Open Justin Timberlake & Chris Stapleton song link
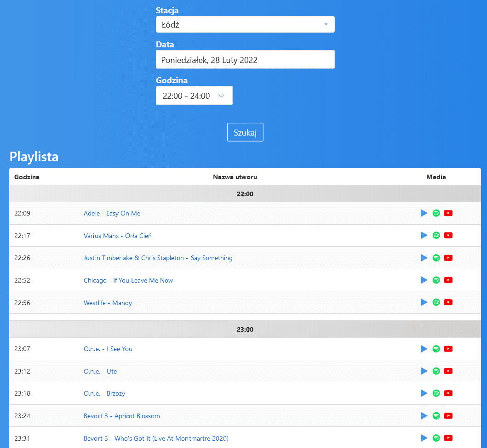 click(158, 258)
